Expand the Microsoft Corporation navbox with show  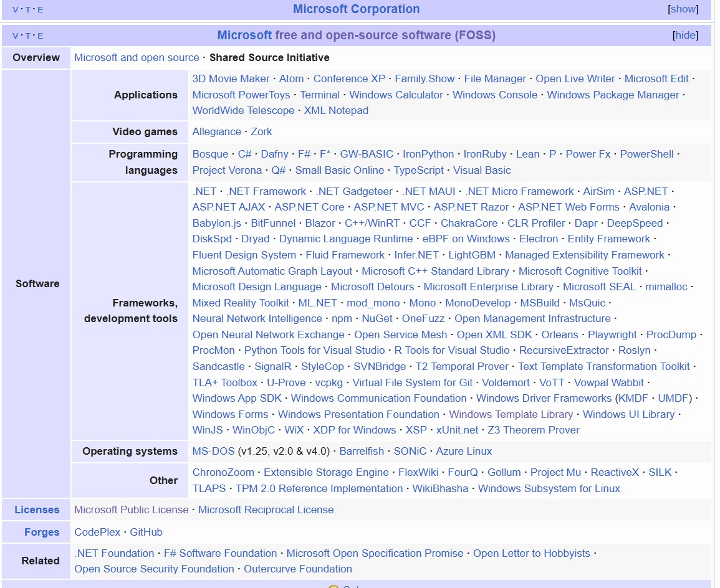pyautogui.click(x=683, y=9)
